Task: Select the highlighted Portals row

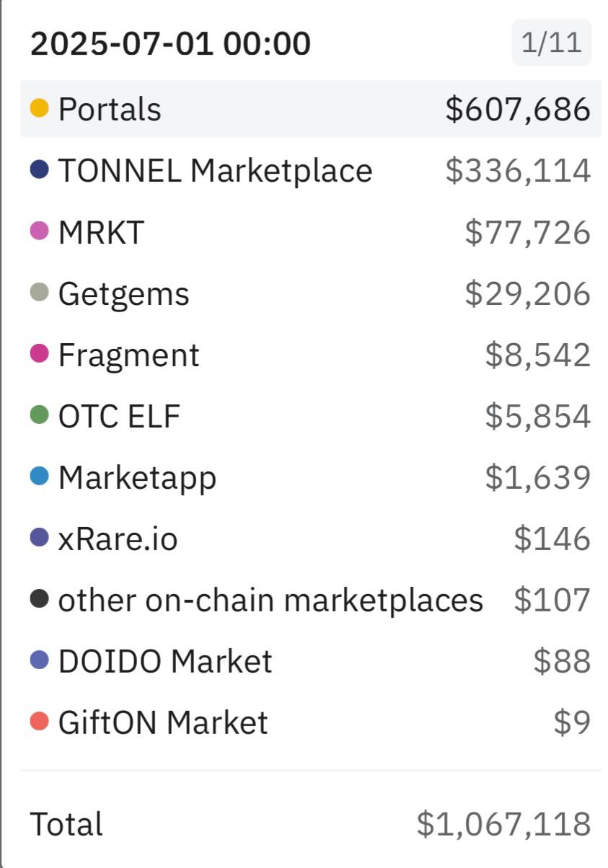Action: pos(310,109)
